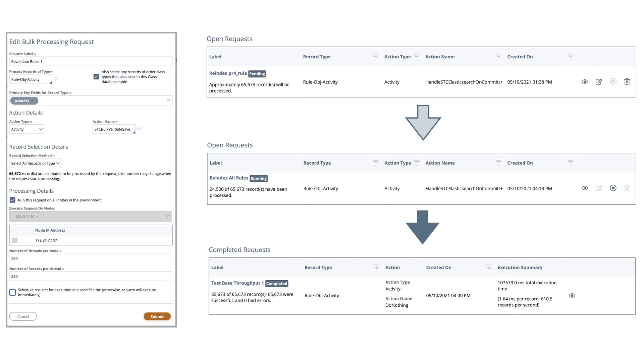This screenshot has height=362, width=644.
Task: Click Number of threads per Node field
Action: coord(91,258)
